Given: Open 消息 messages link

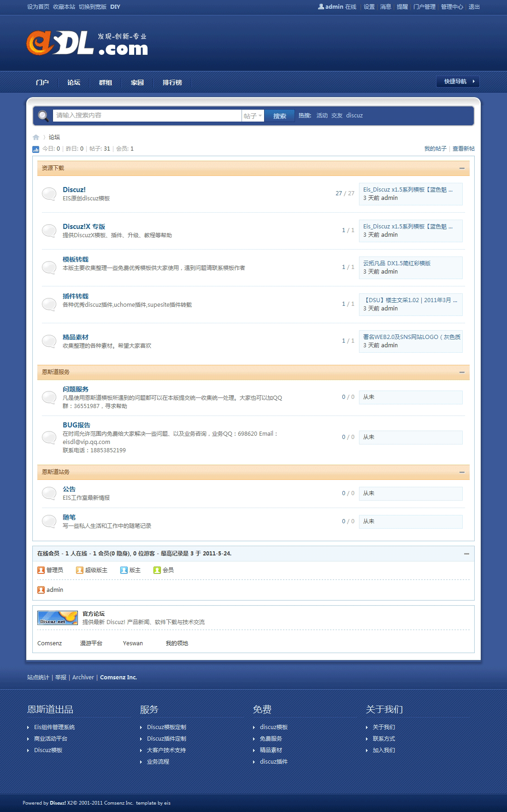Looking at the screenshot, I should 386,7.
